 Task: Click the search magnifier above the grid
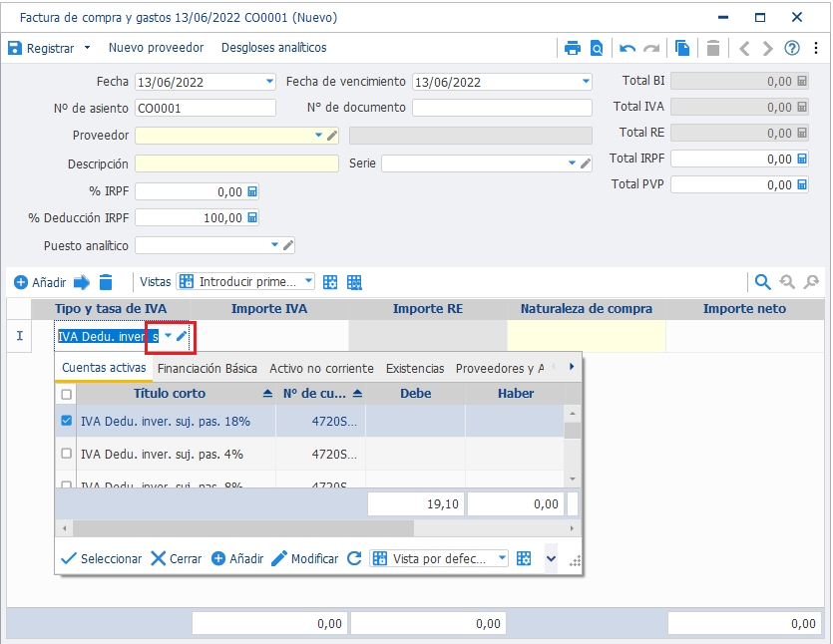point(763,282)
